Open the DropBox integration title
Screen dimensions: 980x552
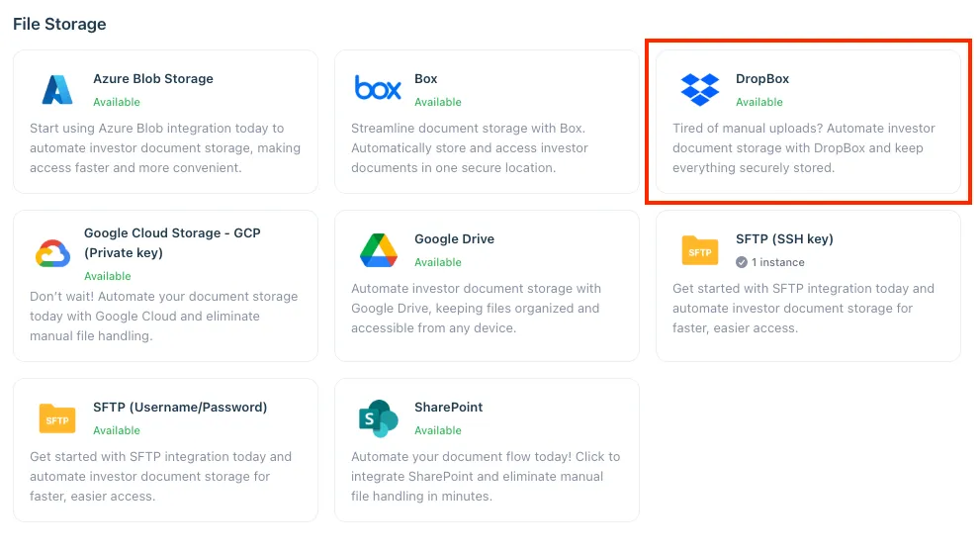761,79
